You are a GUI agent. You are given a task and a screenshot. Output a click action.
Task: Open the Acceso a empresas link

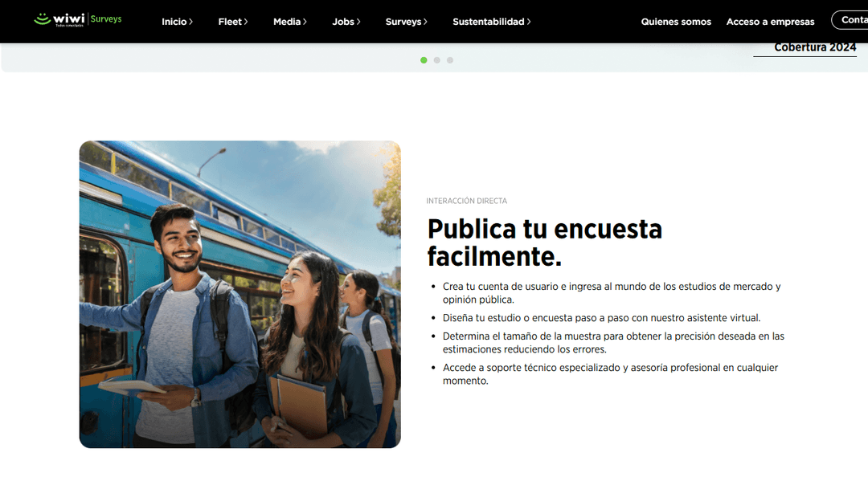tap(770, 22)
